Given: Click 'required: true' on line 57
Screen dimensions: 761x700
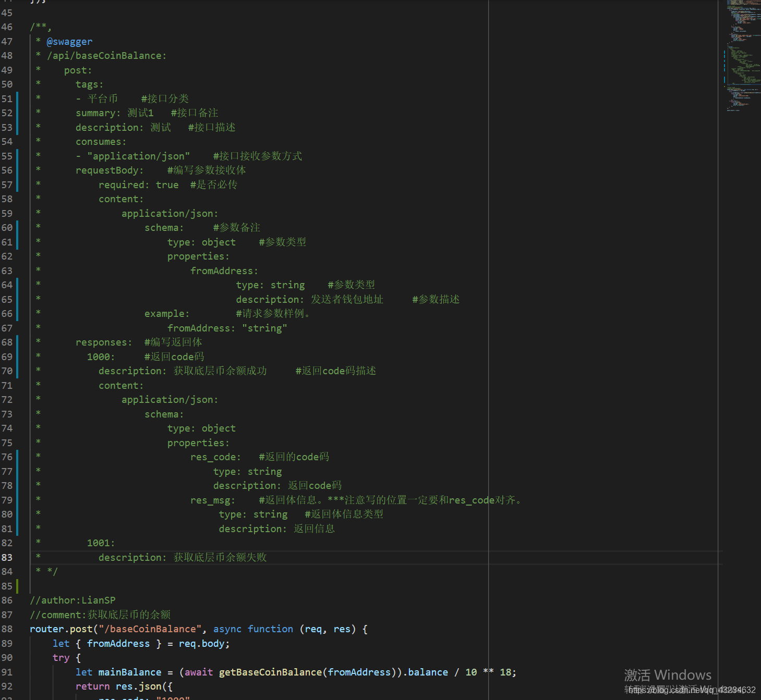Looking at the screenshot, I should [139, 185].
